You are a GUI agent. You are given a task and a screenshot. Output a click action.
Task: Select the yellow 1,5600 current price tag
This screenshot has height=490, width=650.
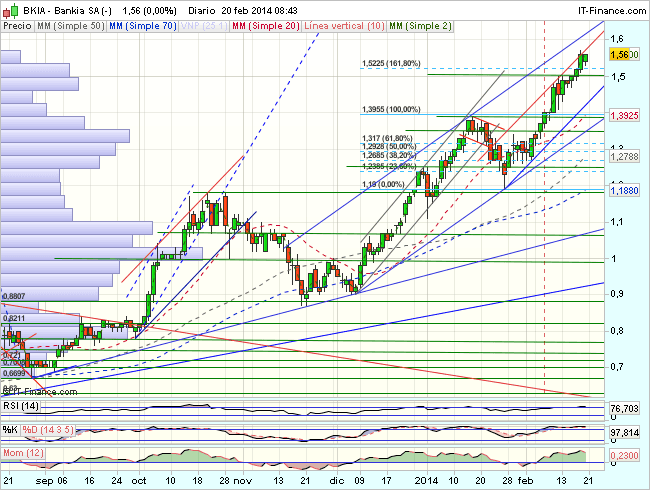click(624, 54)
